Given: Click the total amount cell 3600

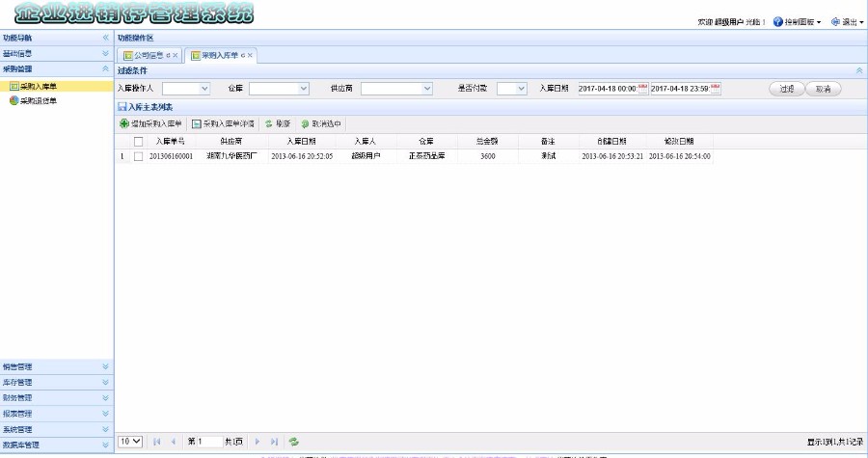Looking at the screenshot, I should (x=488, y=156).
